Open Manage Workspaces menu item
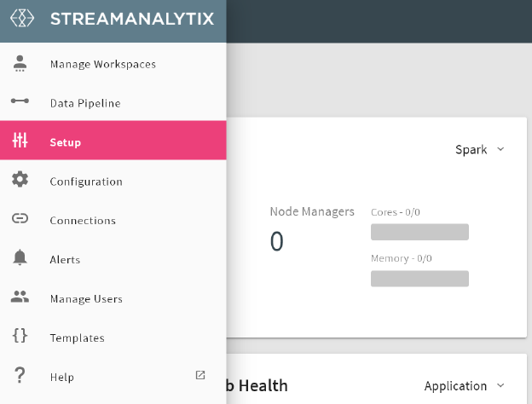 (x=113, y=64)
